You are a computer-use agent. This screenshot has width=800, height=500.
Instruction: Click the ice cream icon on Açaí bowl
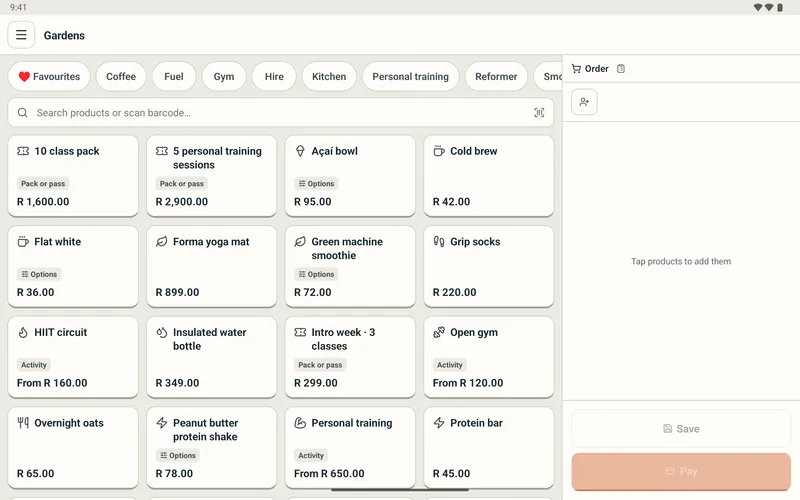pyautogui.click(x=300, y=151)
